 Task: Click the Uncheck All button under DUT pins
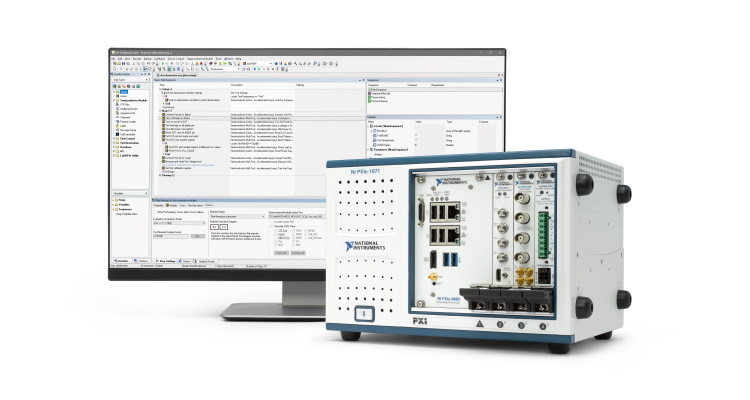pyautogui.click(x=297, y=253)
